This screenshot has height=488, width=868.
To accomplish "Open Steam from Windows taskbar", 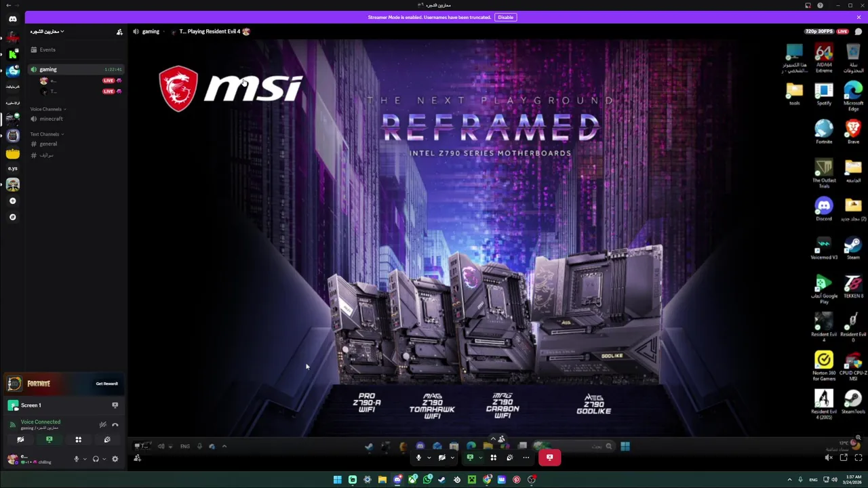I will pos(441,480).
